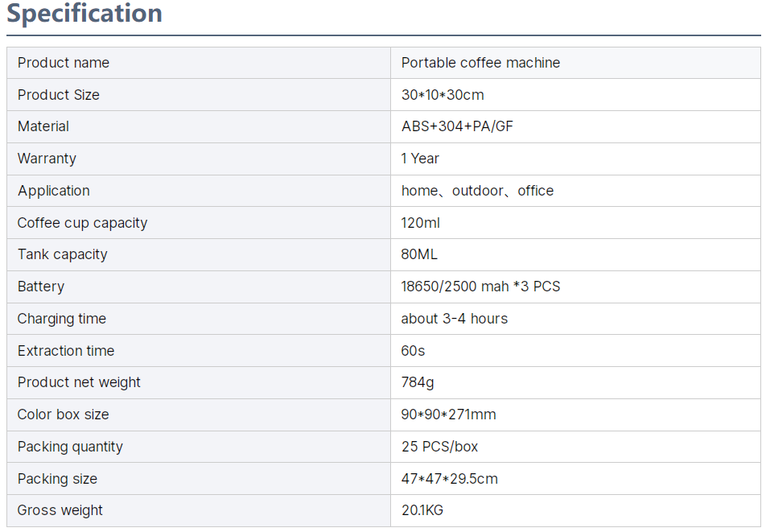
Task: Select the Tank capacity label
Action: pyautogui.click(x=62, y=254)
